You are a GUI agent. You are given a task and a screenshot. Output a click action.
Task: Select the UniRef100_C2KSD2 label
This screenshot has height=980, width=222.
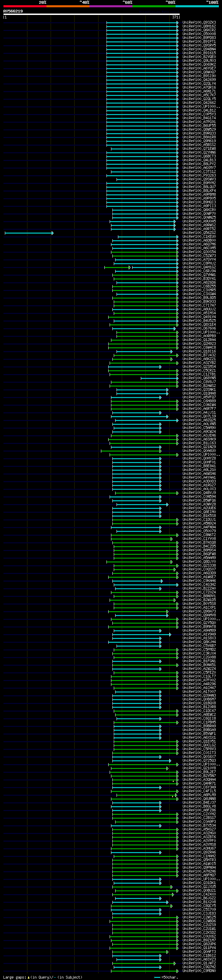(199, 932)
